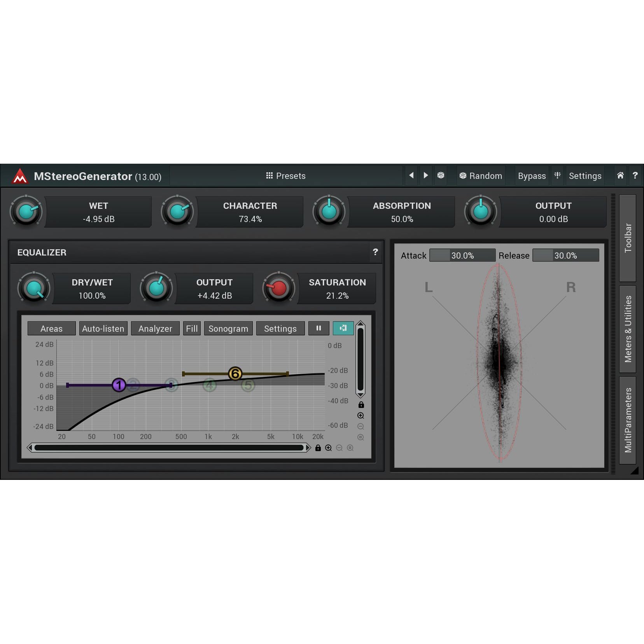The image size is (644, 644).
Task: Expand the MultiParameters side panel
Action: point(628,420)
